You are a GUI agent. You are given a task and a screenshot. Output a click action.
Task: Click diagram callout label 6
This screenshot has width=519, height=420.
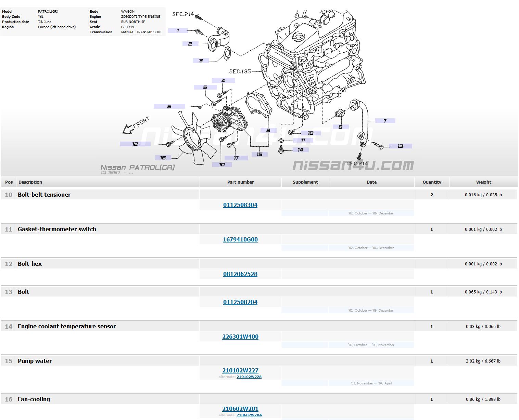pyautogui.click(x=169, y=106)
